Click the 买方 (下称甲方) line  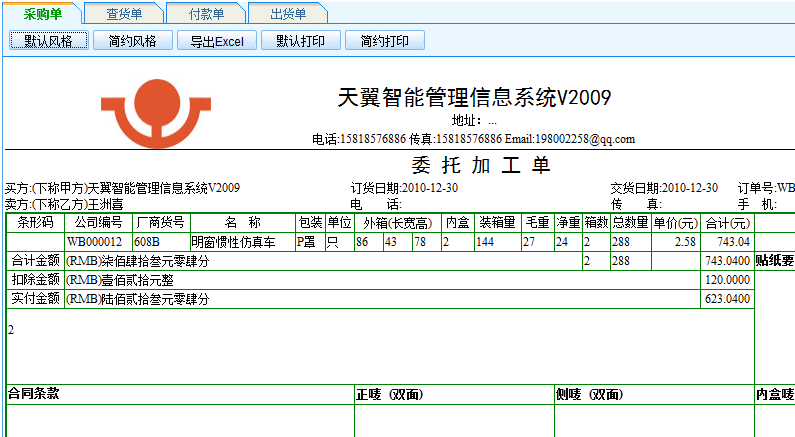coord(122,188)
